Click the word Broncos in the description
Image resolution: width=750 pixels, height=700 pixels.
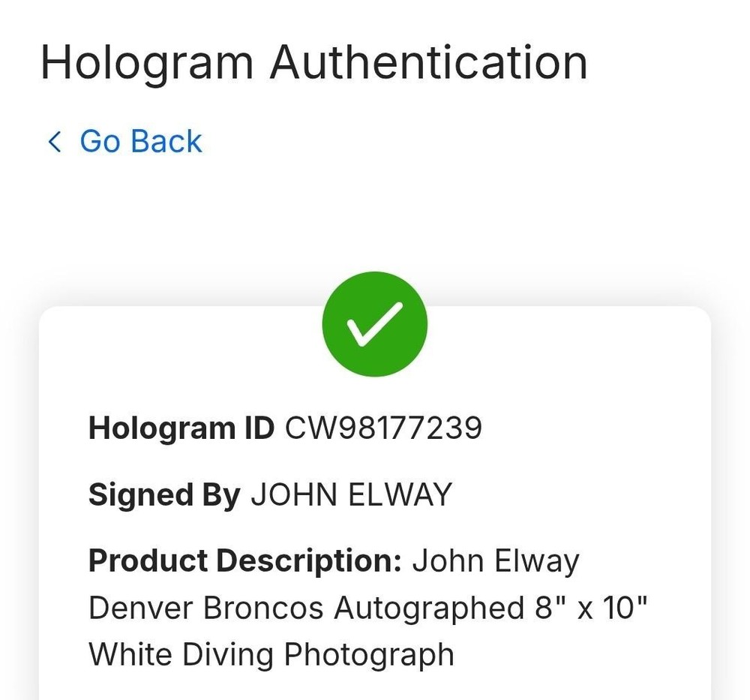tap(263, 608)
